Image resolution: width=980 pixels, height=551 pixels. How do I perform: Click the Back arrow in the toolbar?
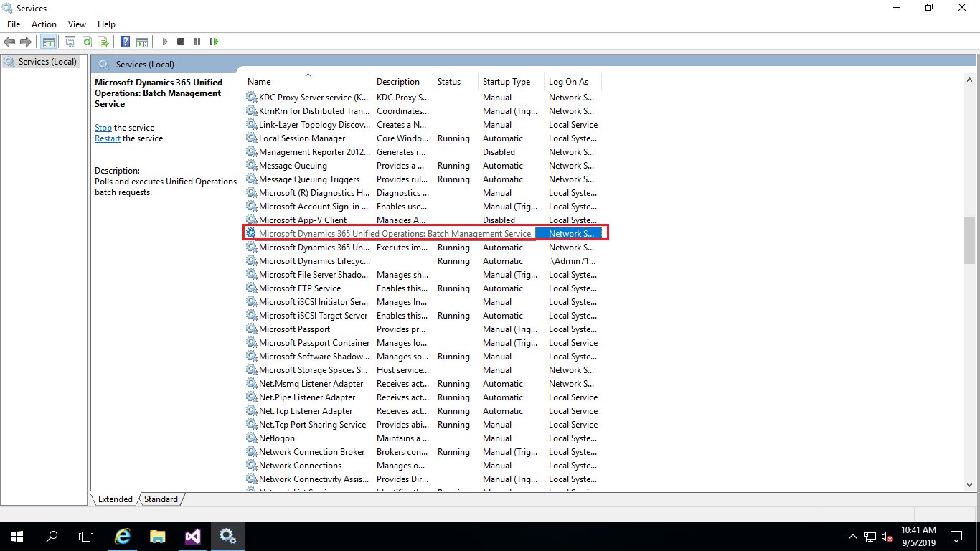(x=9, y=42)
